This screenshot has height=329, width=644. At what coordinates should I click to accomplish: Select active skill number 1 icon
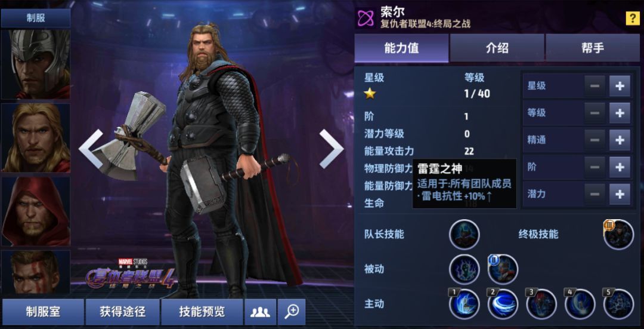click(x=464, y=305)
